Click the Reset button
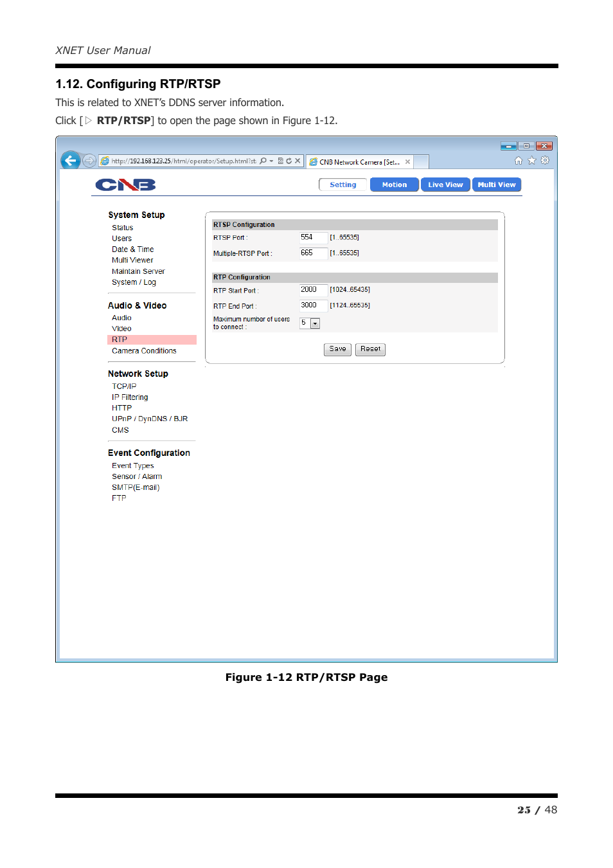Image resolution: width=613 pixels, height=868 pixels. click(x=370, y=349)
